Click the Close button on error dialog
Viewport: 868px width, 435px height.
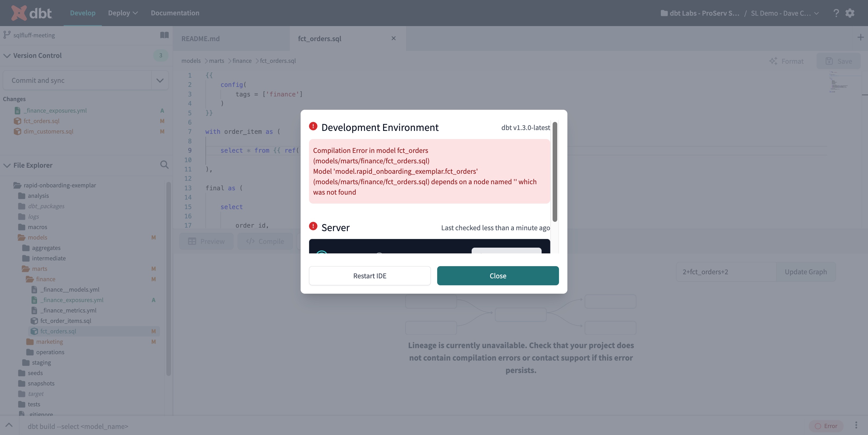(497, 275)
